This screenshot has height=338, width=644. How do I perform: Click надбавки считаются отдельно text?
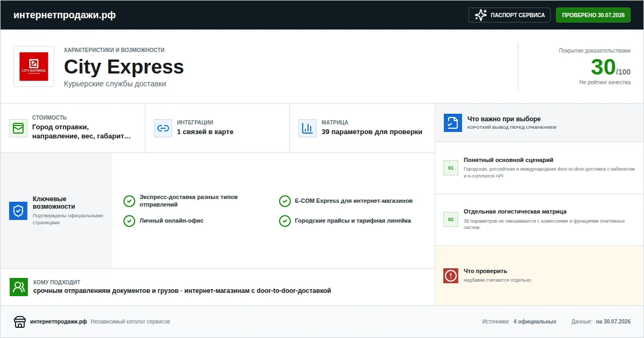point(497,280)
